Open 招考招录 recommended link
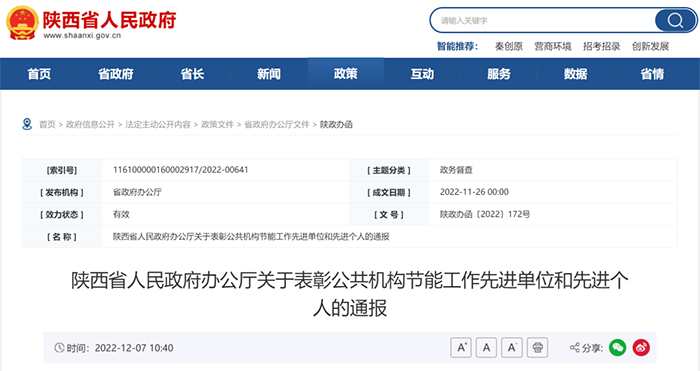The height and width of the screenshot is (371, 700). [x=601, y=46]
